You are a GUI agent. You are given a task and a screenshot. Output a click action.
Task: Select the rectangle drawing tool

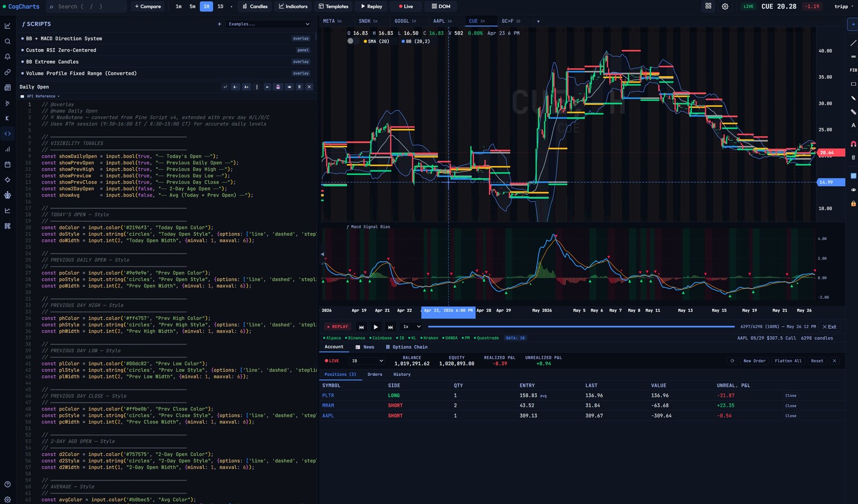(x=853, y=84)
